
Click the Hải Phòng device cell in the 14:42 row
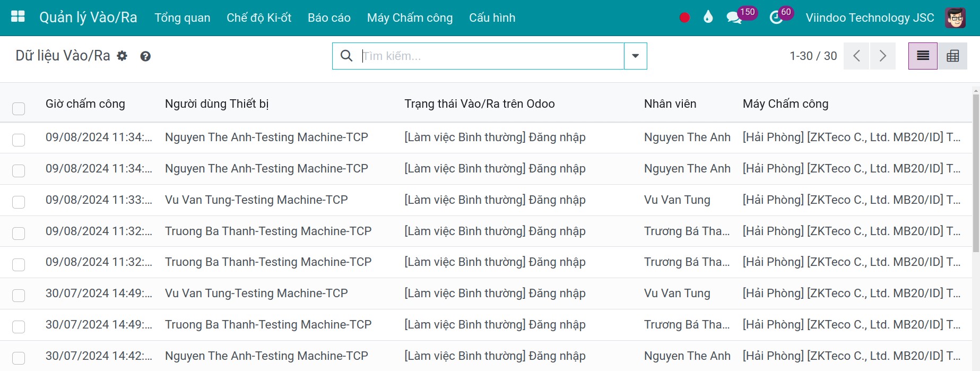click(x=852, y=356)
